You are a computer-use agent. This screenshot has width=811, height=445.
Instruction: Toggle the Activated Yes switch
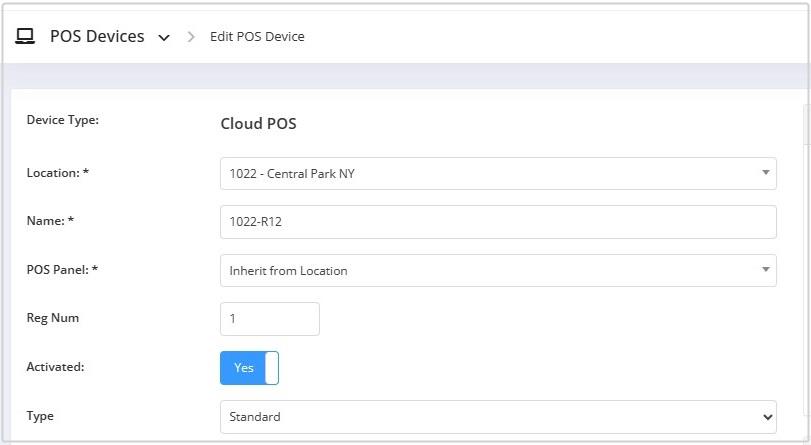click(249, 368)
